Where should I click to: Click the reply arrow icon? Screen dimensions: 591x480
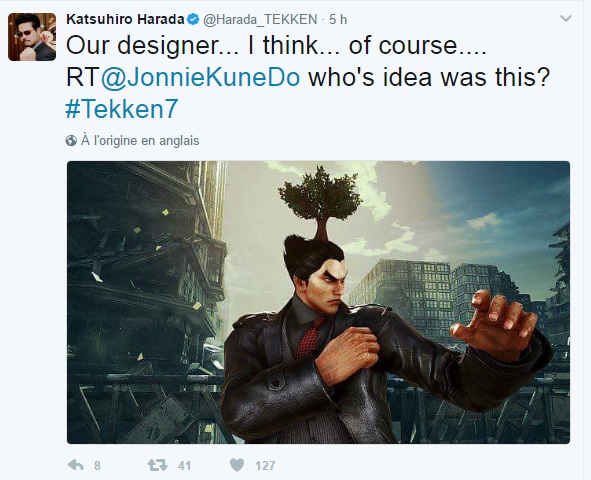tap(76, 465)
